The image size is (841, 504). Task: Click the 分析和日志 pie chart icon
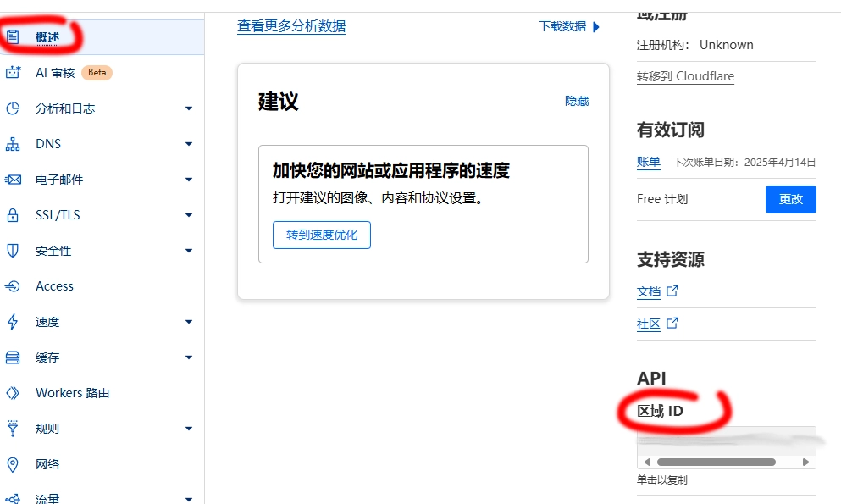(13, 108)
